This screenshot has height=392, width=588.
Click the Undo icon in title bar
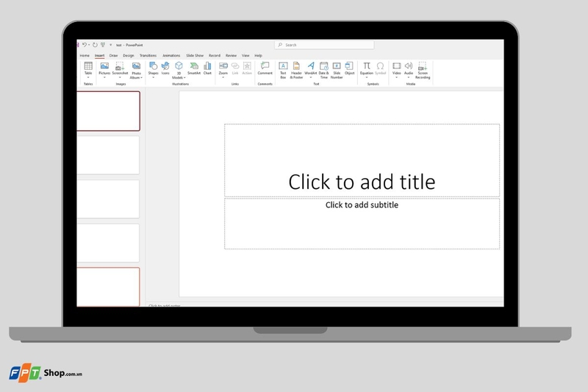click(x=85, y=45)
